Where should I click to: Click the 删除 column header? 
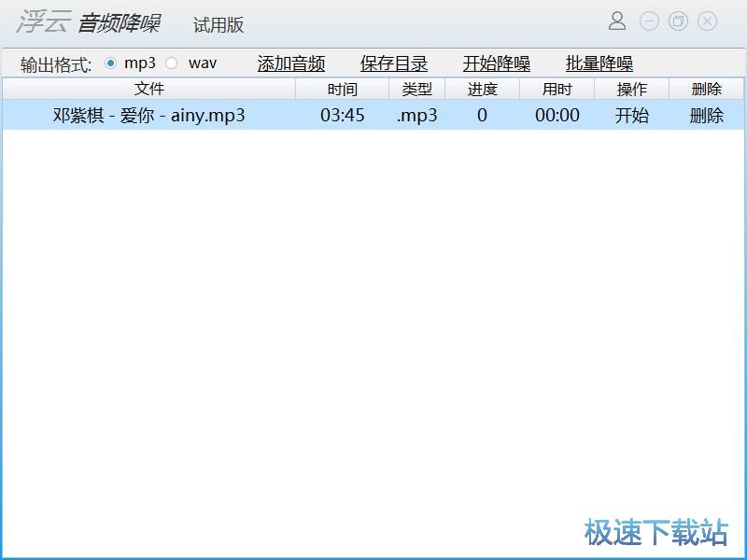pyautogui.click(x=707, y=89)
